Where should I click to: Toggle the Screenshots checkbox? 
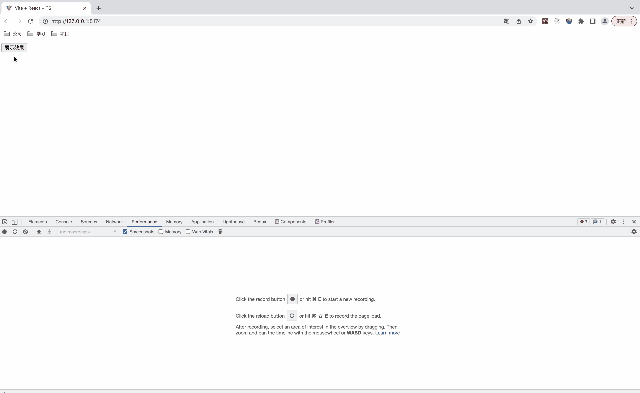[125, 231]
